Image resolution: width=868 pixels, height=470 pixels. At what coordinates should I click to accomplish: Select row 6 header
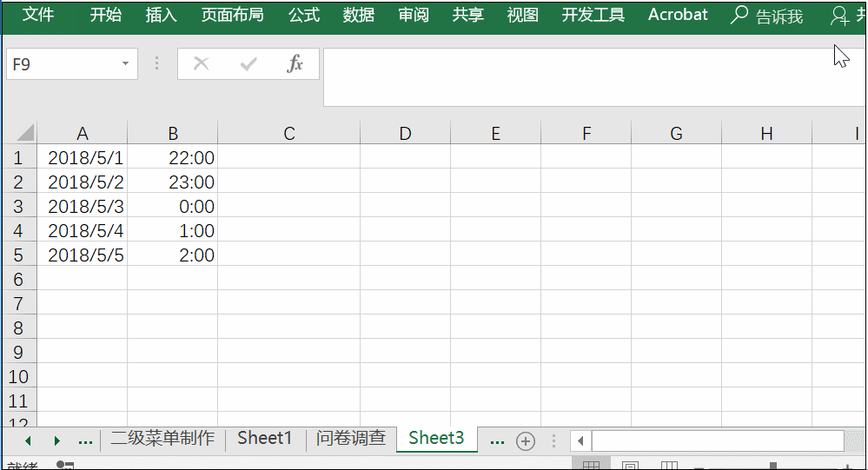pos(19,280)
